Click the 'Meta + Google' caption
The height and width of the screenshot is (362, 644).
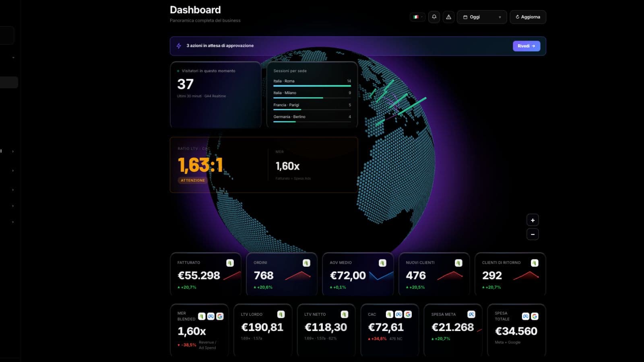508,342
